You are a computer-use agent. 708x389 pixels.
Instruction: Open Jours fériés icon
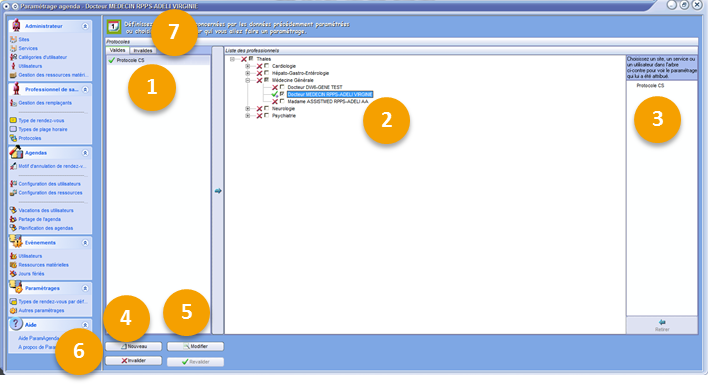13,273
